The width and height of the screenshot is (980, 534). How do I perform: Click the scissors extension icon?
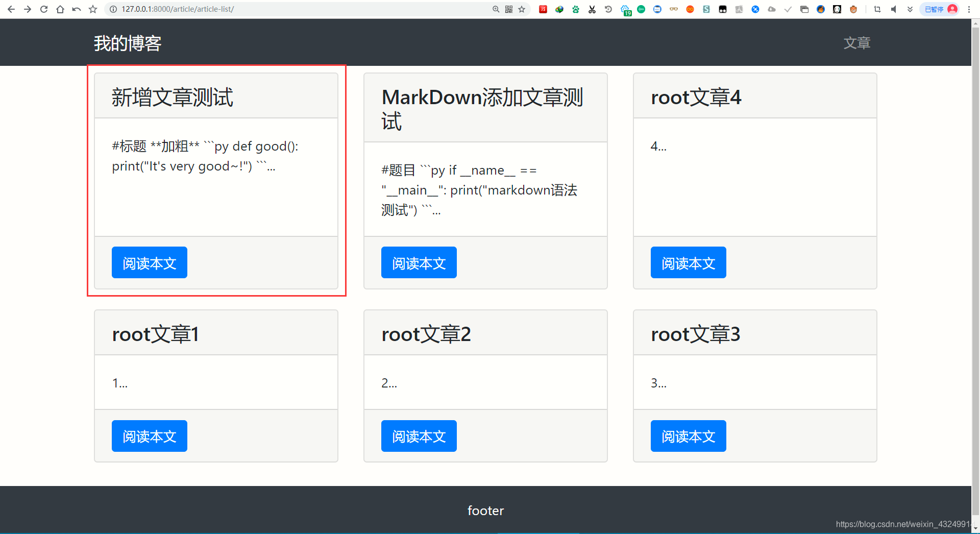592,9
